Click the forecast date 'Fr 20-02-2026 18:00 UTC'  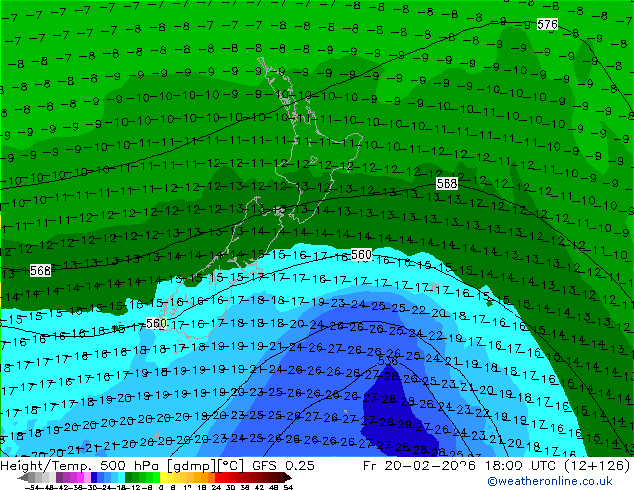click(460, 466)
